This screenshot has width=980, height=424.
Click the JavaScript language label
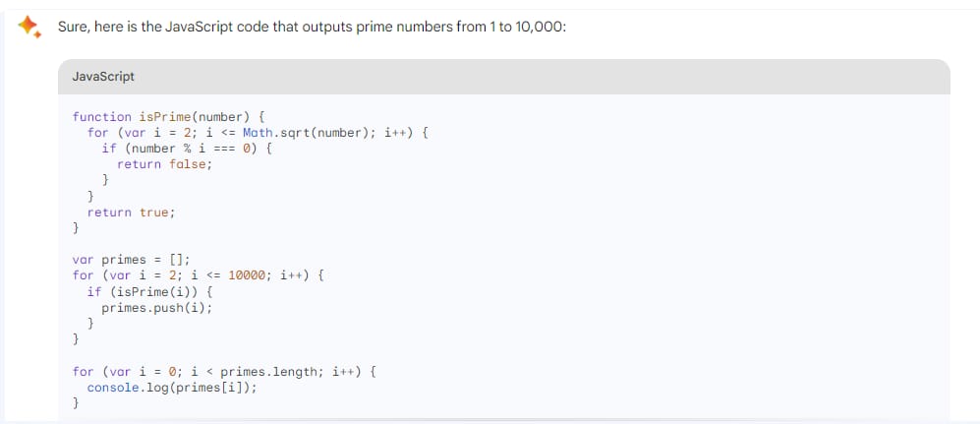click(x=103, y=77)
